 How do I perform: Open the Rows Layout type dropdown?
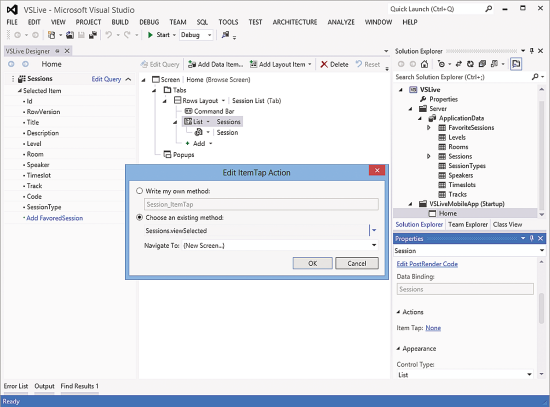click(x=223, y=101)
